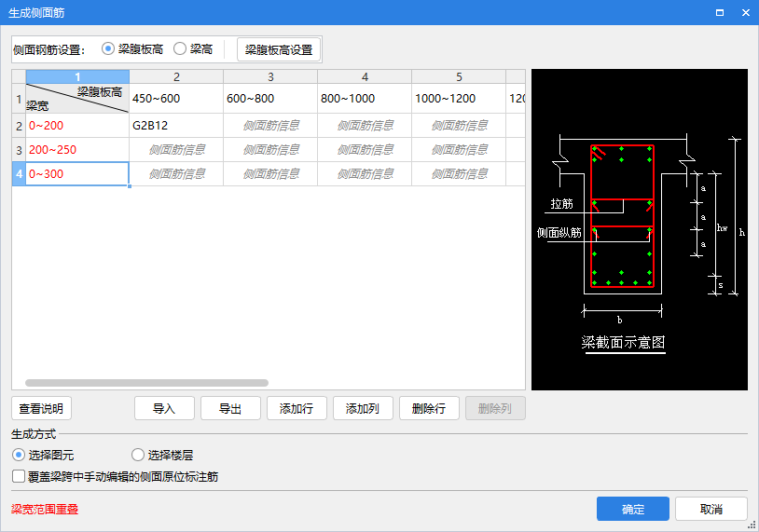
Task: Select column header 3
Action: click(x=270, y=77)
